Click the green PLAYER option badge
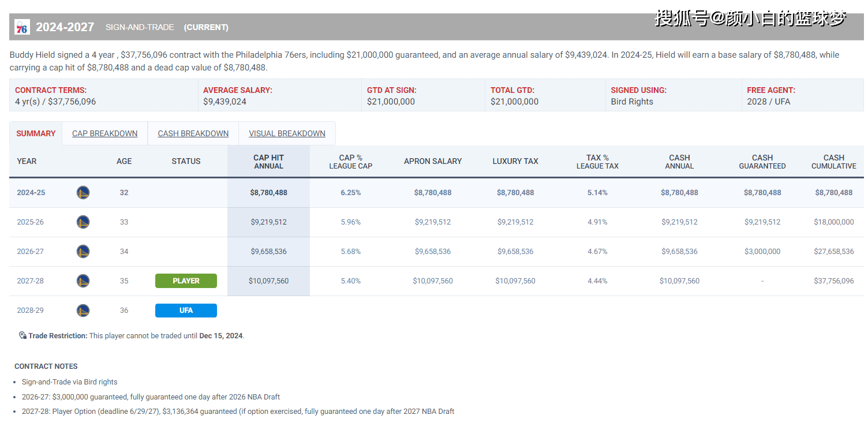The height and width of the screenshot is (426, 868). coord(186,281)
